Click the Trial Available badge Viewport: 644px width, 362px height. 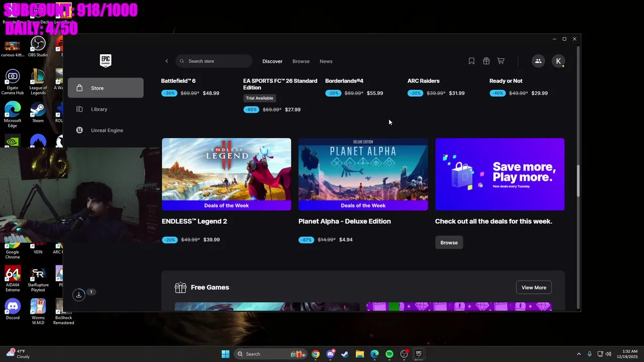(x=260, y=98)
